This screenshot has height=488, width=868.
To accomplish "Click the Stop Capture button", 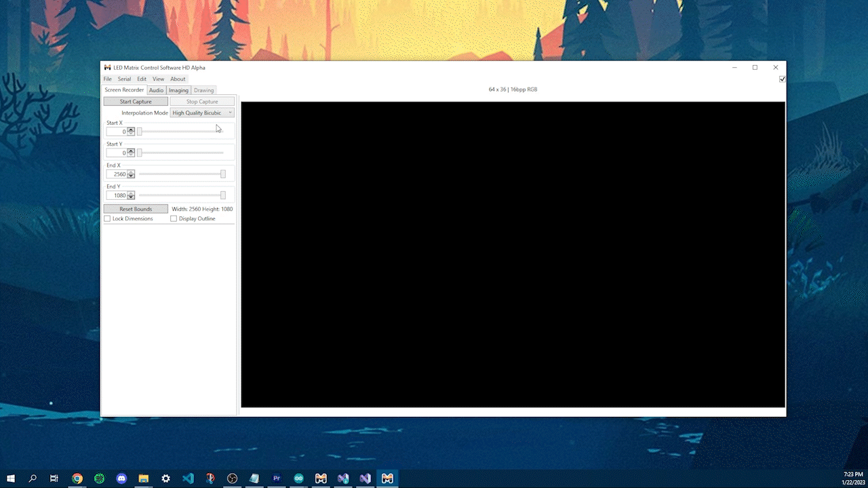I will click(202, 102).
